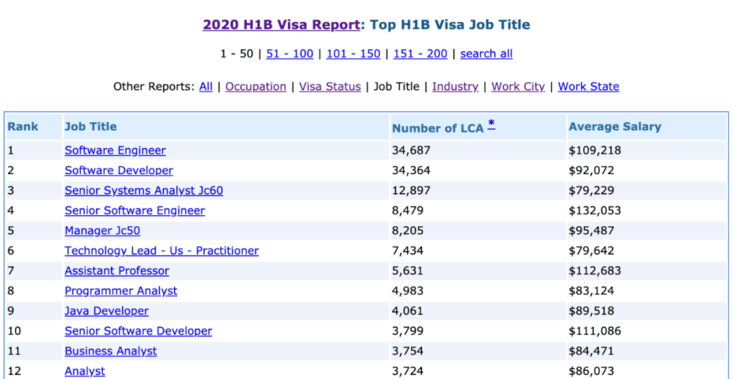Switch to the Occupation report

[256, 87]
